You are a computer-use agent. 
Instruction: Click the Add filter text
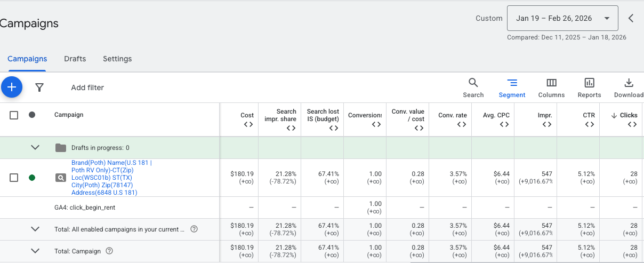pos(87,87)
